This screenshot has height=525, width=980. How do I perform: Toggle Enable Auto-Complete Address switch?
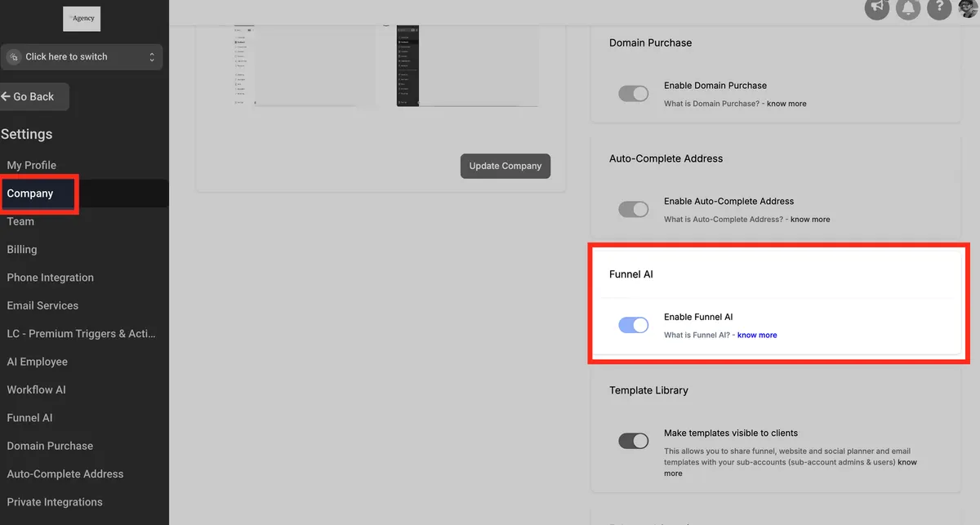click(634, 210)
